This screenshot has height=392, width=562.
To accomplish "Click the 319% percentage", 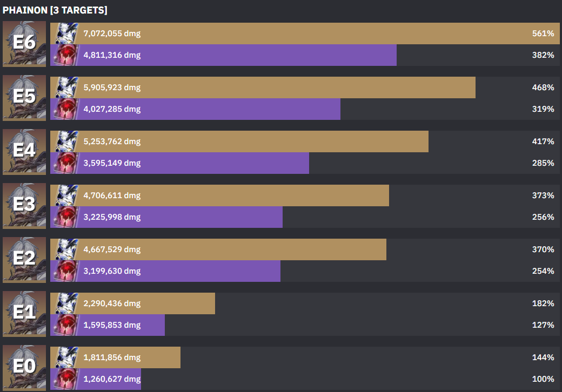I will point(544,109).
